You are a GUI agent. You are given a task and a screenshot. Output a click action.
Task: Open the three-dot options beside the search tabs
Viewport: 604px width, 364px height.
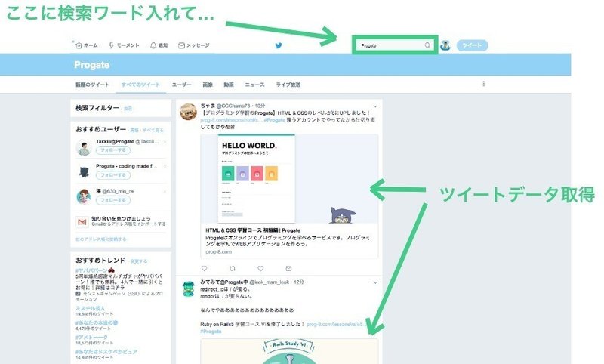pyautogui.click(x=484, y=84)
